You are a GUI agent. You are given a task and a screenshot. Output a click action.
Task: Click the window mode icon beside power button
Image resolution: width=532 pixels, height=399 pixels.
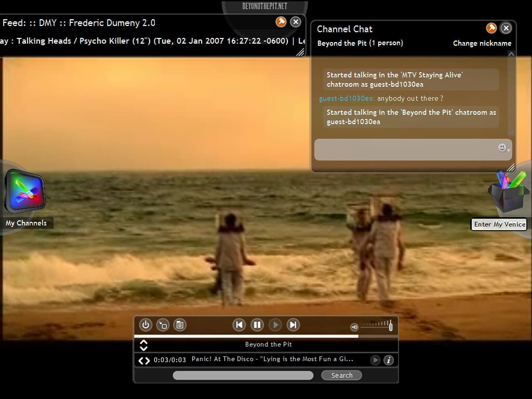(163, 325)
